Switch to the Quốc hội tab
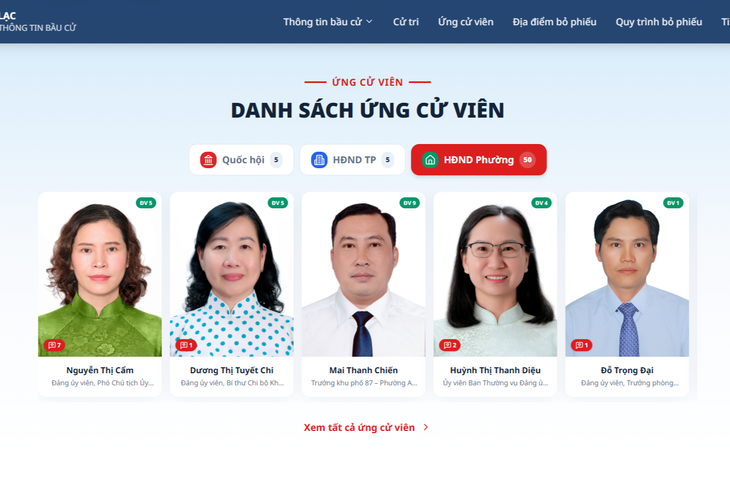 click(241, 160)
